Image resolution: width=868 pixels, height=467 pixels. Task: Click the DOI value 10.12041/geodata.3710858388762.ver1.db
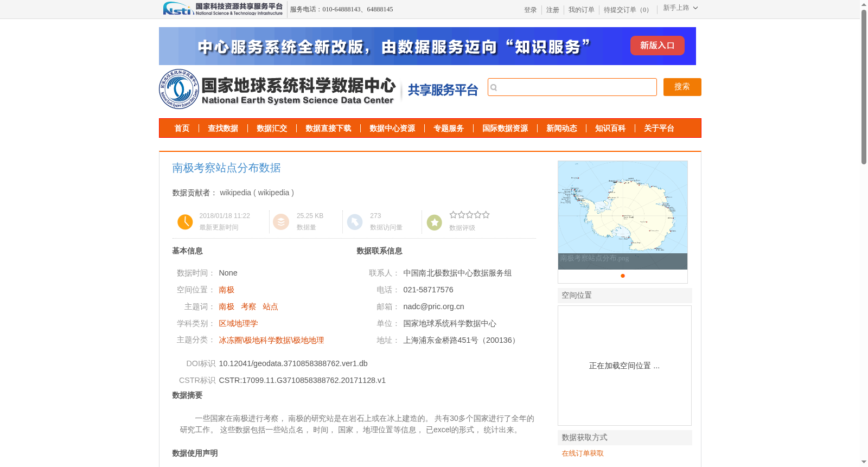[293, 363]
